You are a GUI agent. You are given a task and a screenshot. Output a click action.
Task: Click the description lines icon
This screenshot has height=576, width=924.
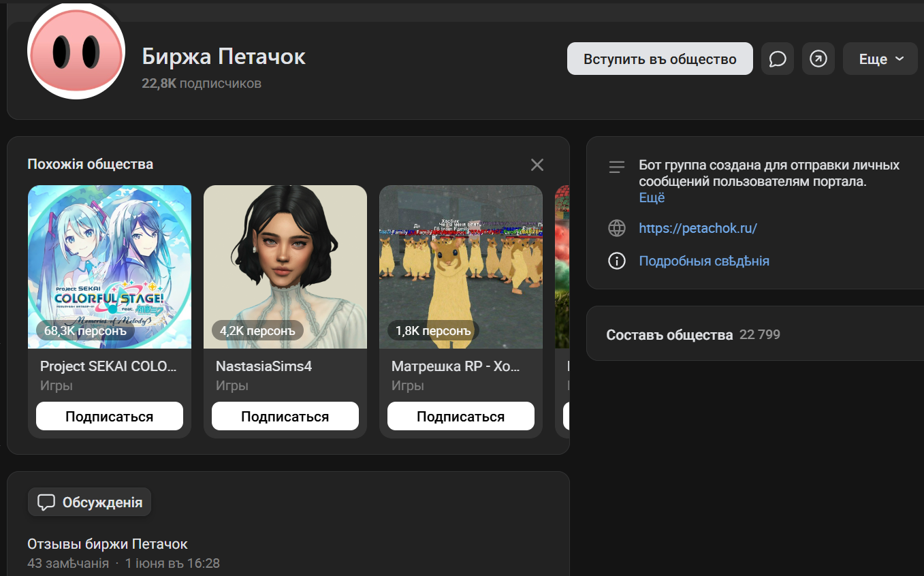pyautogui.click(x=617, y=167)
